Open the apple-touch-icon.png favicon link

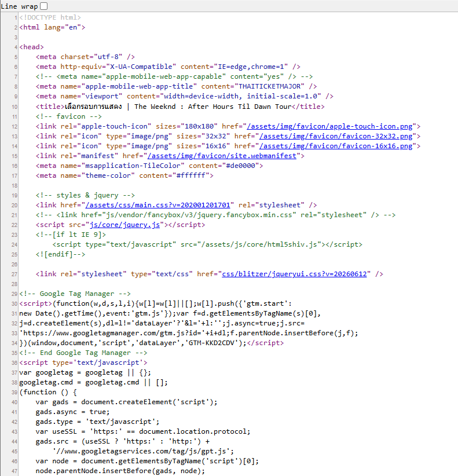[329, 126]
